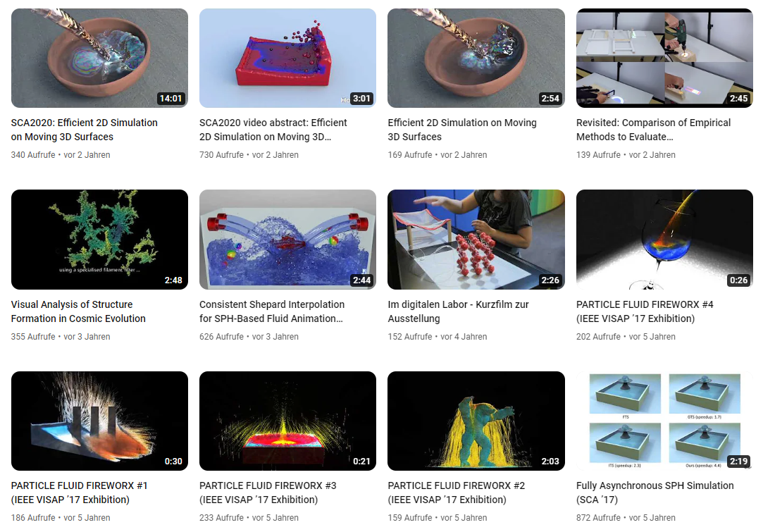Play the 2:54 Efficient 2D Simulation thumbnail
The image size is (763, 532).
476,58
